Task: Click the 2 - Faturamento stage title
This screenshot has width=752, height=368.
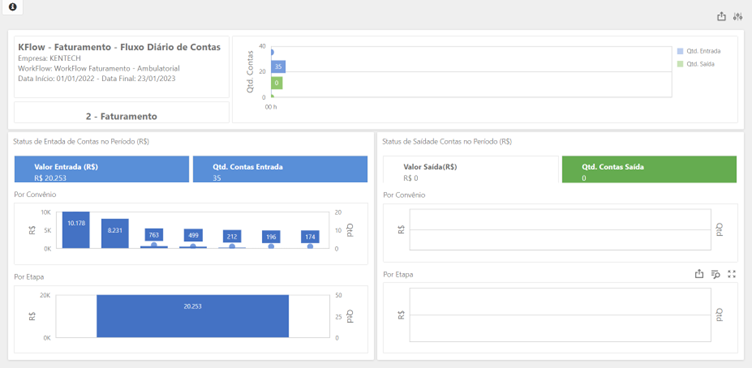Action: pyautogui.click(x=121, y=116)
